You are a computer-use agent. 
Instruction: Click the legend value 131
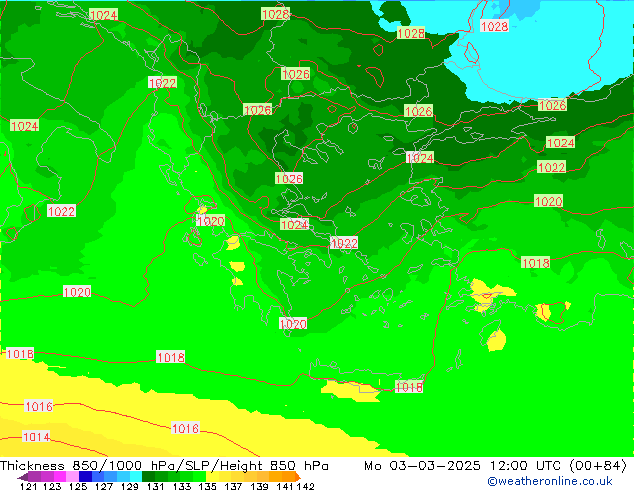point(156,486)
